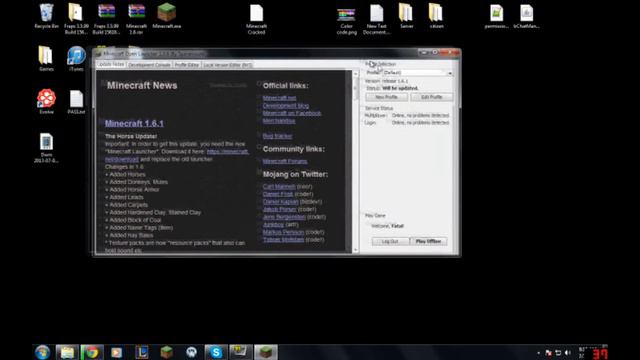The image size is (640, 360).
Task: Open the Minecraft Forums community link
Action: click(x=285, y=161)
